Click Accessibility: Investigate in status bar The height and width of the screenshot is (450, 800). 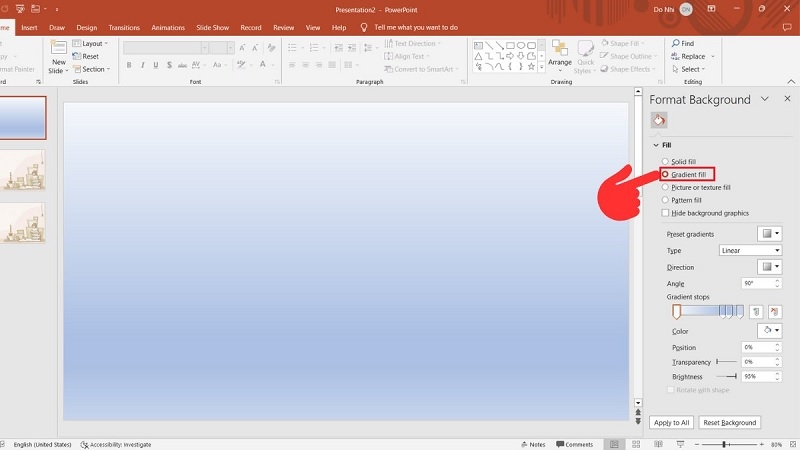(x=116, y=444)
